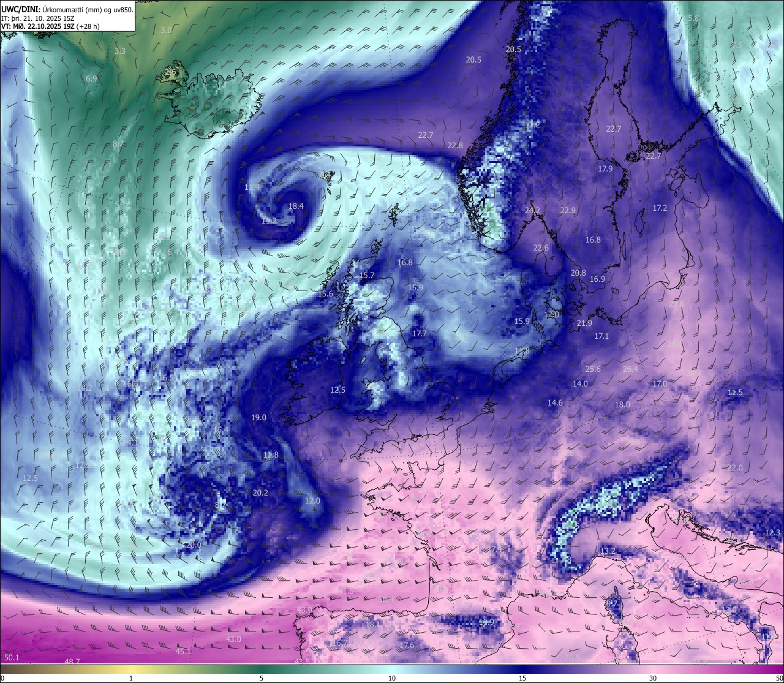
Task: Click the 19.0 value southwest of Ireland
Action: [258, 418]
